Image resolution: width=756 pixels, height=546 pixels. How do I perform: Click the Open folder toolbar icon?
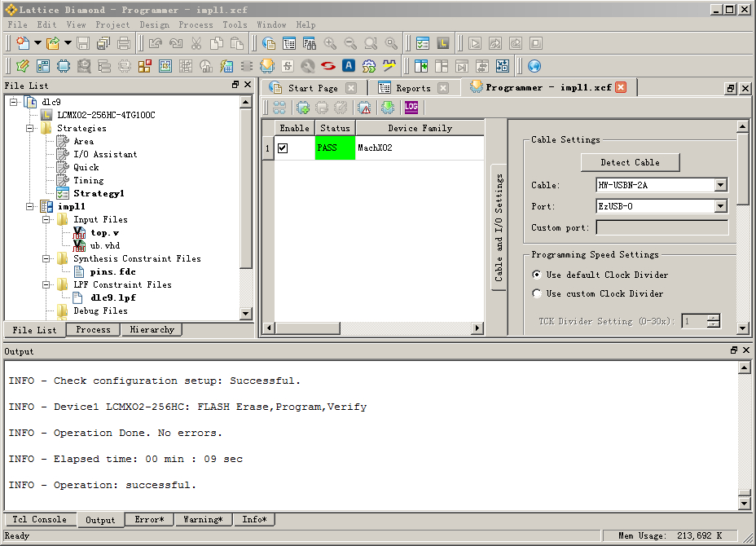point(53,43)
